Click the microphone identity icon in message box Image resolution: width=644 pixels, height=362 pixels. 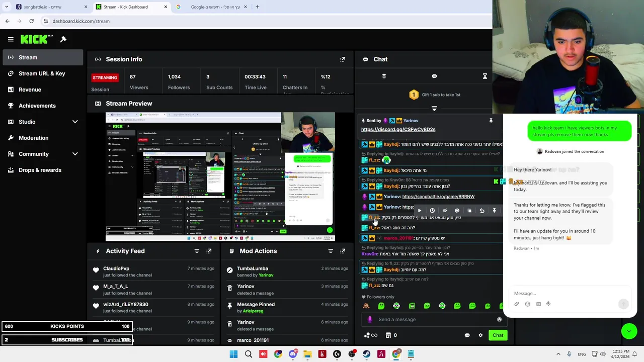pos(370,319)
